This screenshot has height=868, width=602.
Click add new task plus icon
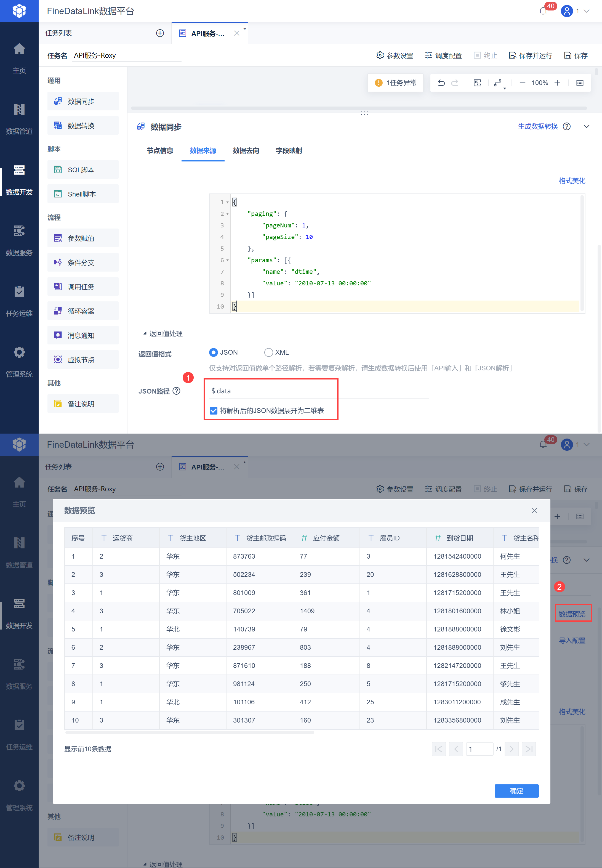(x=160, y=33)
